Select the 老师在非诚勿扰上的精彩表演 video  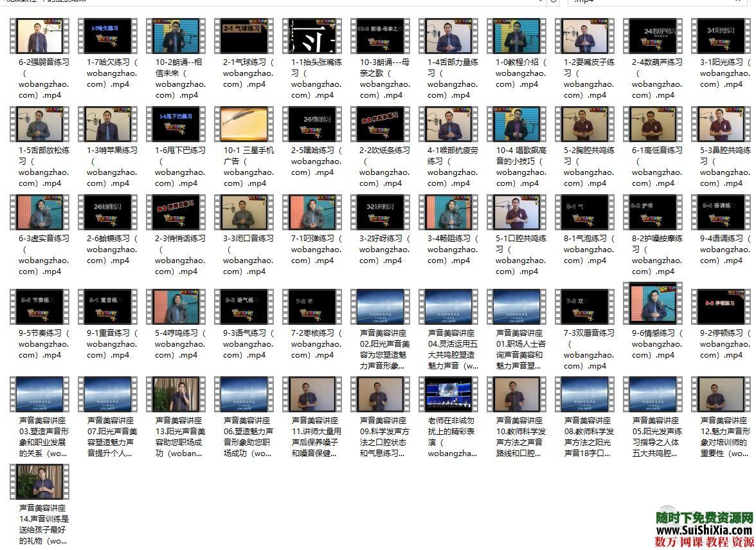pyautogui.click(x=448, y=395)
